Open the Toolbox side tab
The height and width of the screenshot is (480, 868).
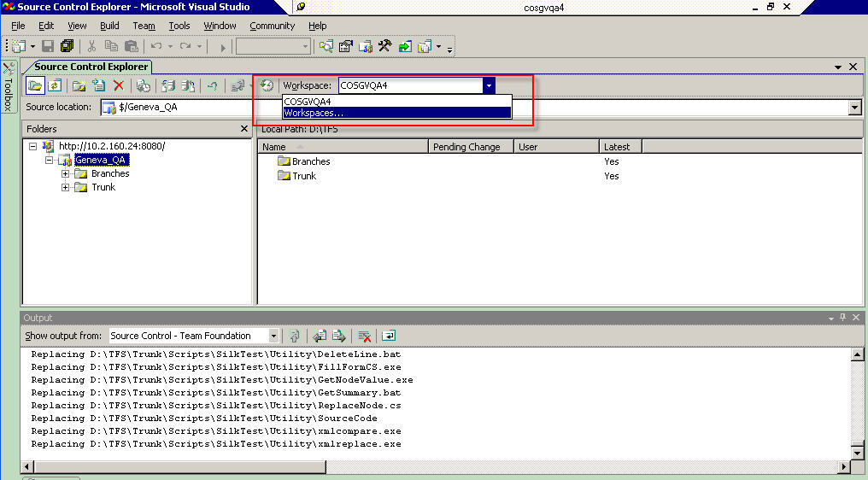[x=9, y=86]
